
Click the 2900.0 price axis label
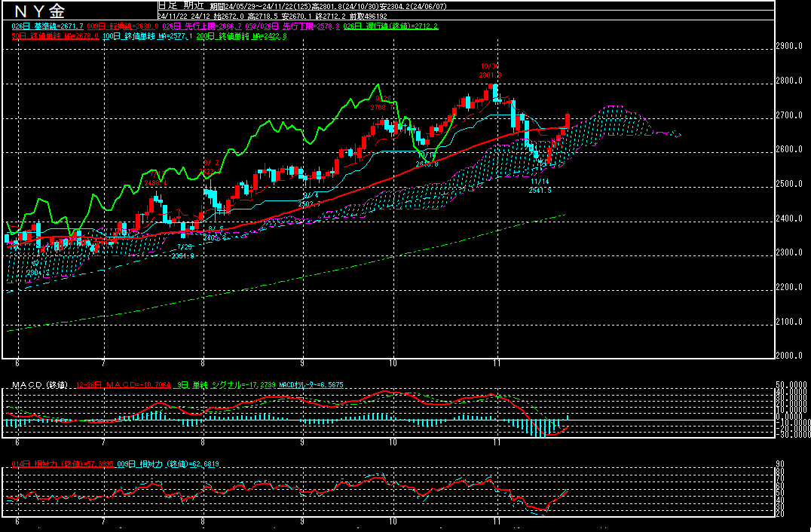click(x=789, y=47)
